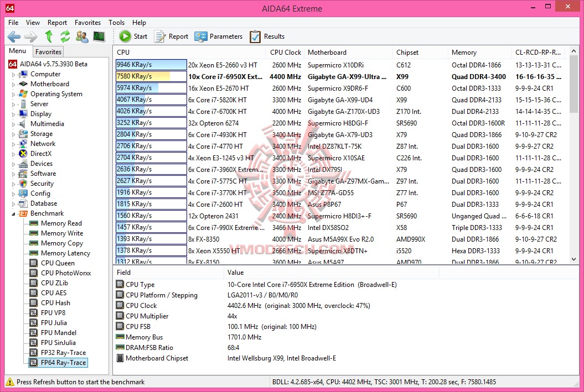Click the FPU Julia benchmark icon
This screenshot has width=584, height=392.
[34, 323]
